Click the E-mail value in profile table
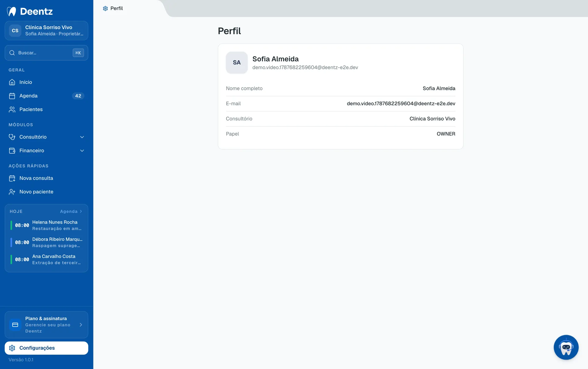This screenshot has height=369, width=588. point(401,103)
